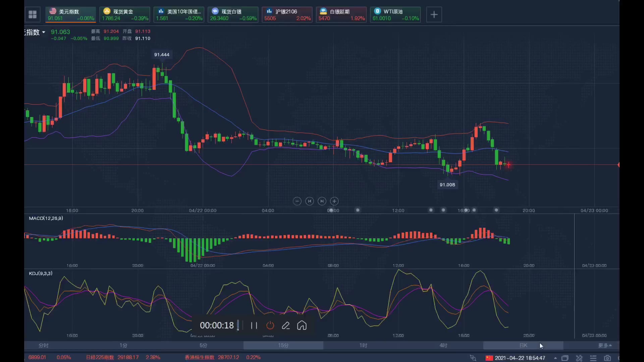Viewport: 644px width, 362px height.
Task: Expand the 更多 timeframes menu
Action: coord(605,345)
